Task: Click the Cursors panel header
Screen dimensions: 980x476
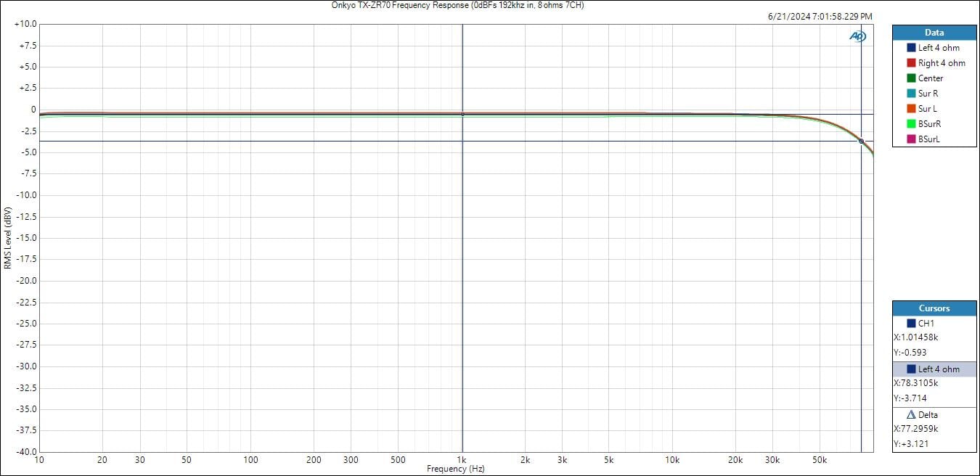Action: tap(934, 308)
